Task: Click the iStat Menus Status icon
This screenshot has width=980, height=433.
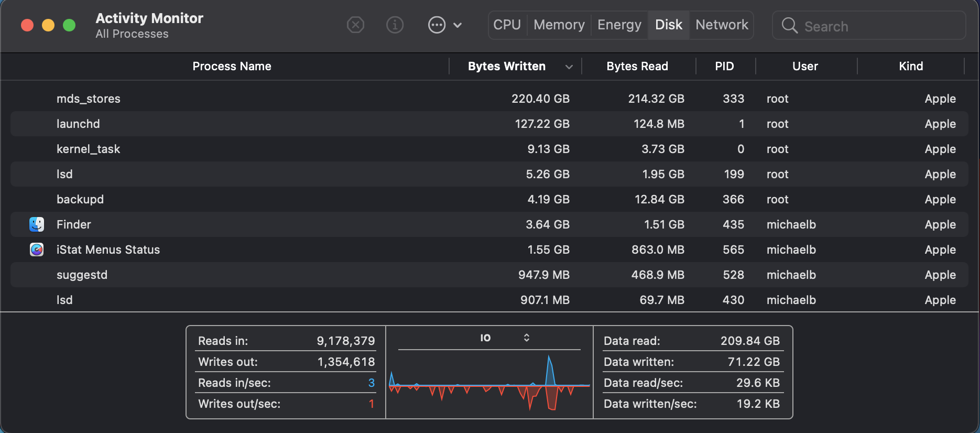Action: 37,250
